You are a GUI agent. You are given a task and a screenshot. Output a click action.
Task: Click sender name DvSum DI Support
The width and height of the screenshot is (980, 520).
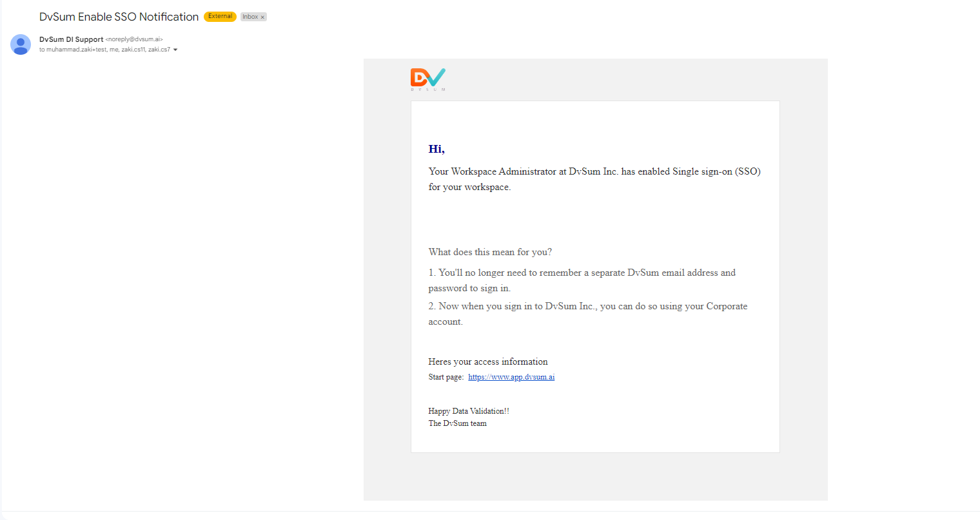click(x=71, y=39)
